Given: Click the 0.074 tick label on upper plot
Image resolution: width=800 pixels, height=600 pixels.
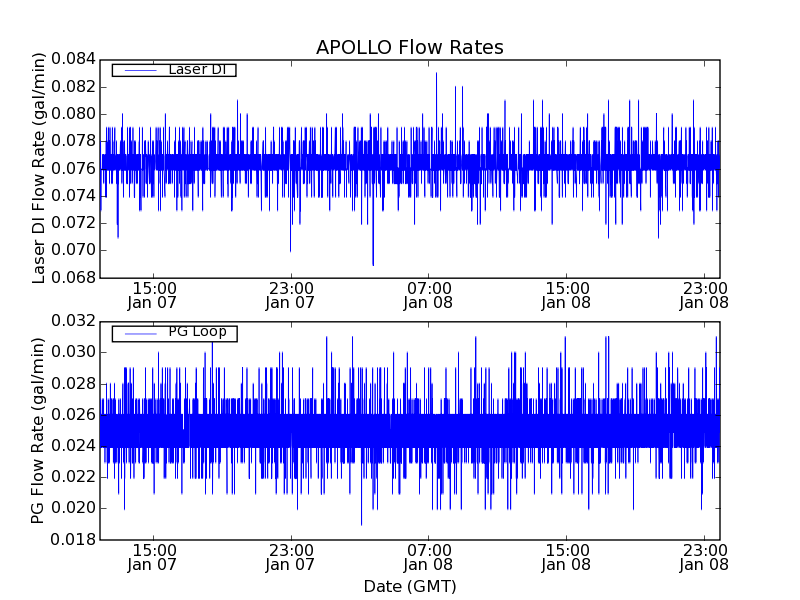Looking at the screenshot, I should [73, 195].
